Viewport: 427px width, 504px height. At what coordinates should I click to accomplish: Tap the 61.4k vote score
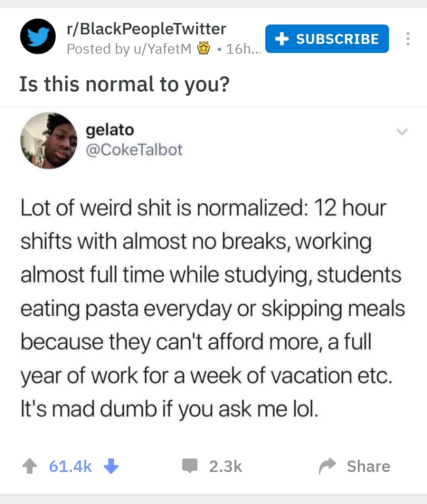point(70,466)
